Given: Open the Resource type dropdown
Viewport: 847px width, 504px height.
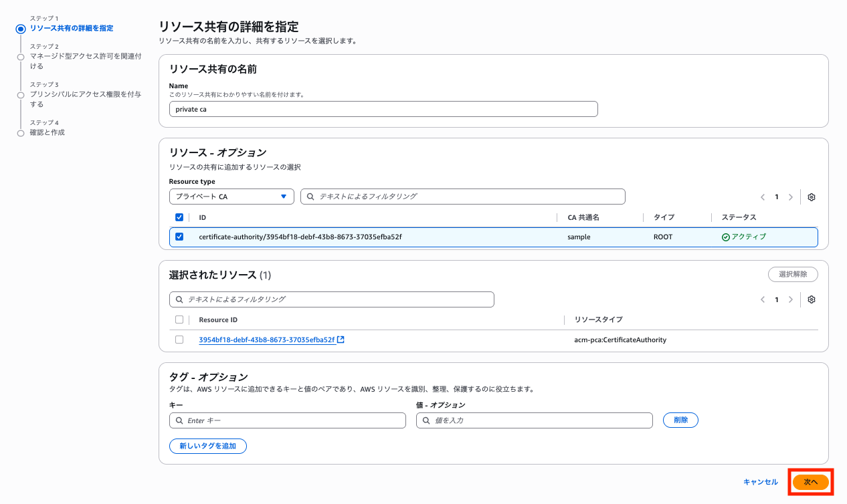Looking at the screenshot, I should [231, 197].
